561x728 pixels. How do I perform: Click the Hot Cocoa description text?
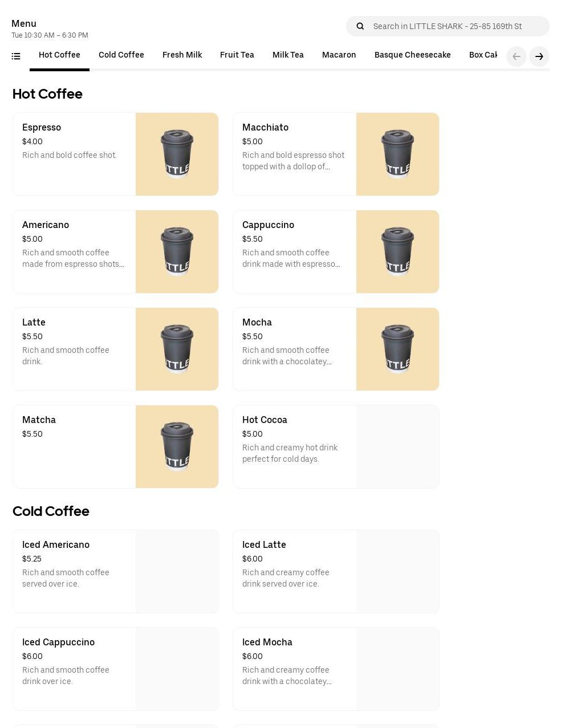[290, 454]
